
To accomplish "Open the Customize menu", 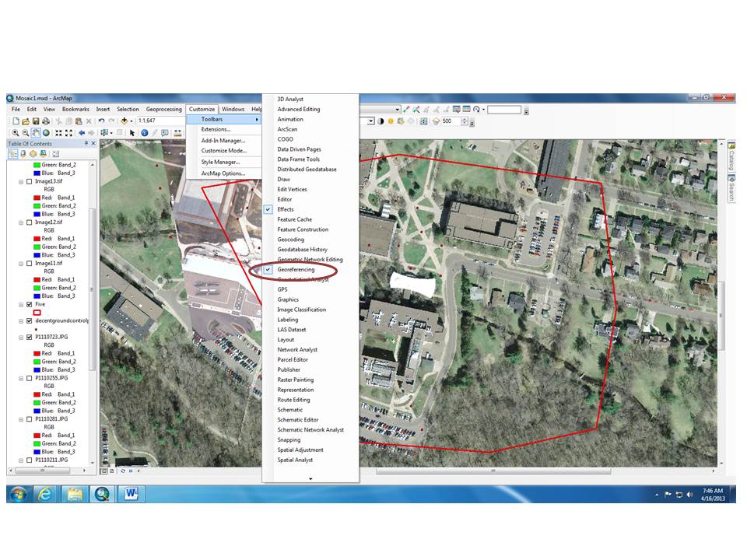I will [202, 109].
